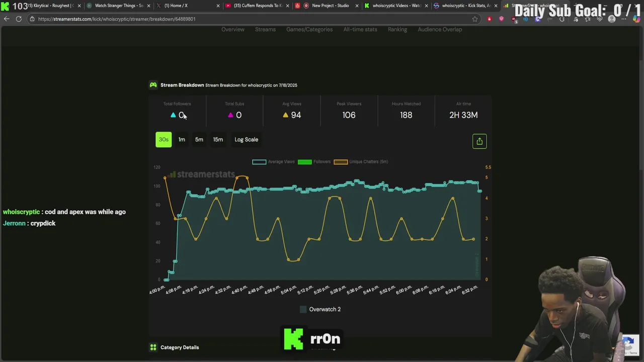Image resolution: width=644 pixels, height=362 pixels.
Task: Open the Streams page tab
Action: pyautogui.click(x=265, y=29)
